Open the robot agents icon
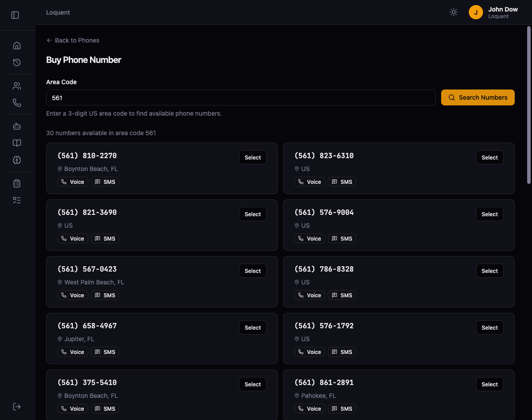The image size is (532, 420). [x=17, y=126]
